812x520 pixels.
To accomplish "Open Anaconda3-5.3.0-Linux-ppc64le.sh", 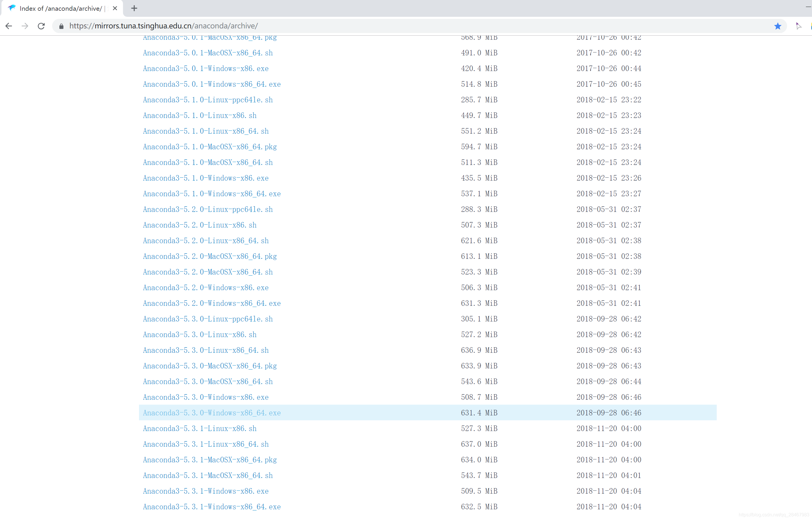I will point(208,319).
